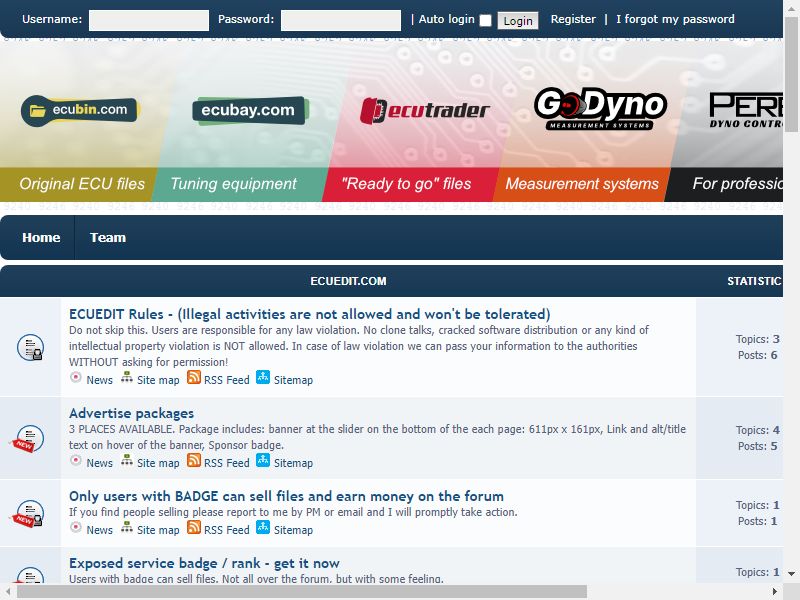
Task: Open the Perek Dyno Control banner logo
Action: point(745,110)
